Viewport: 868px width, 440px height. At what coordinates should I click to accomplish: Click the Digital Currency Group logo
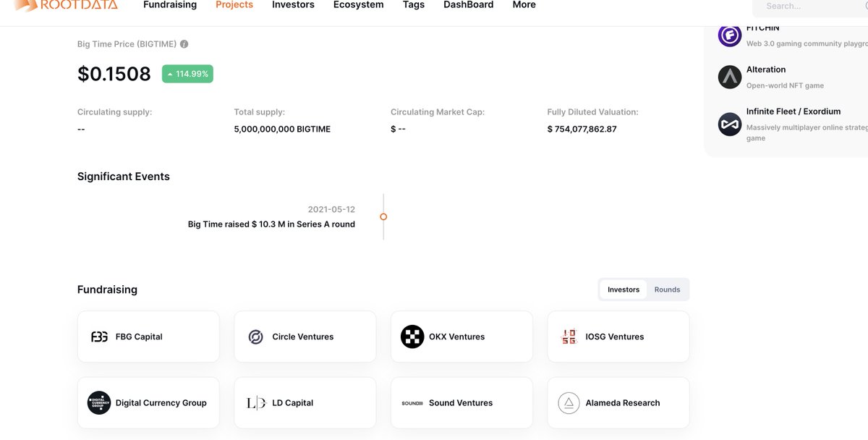click(x=99, y=402)
